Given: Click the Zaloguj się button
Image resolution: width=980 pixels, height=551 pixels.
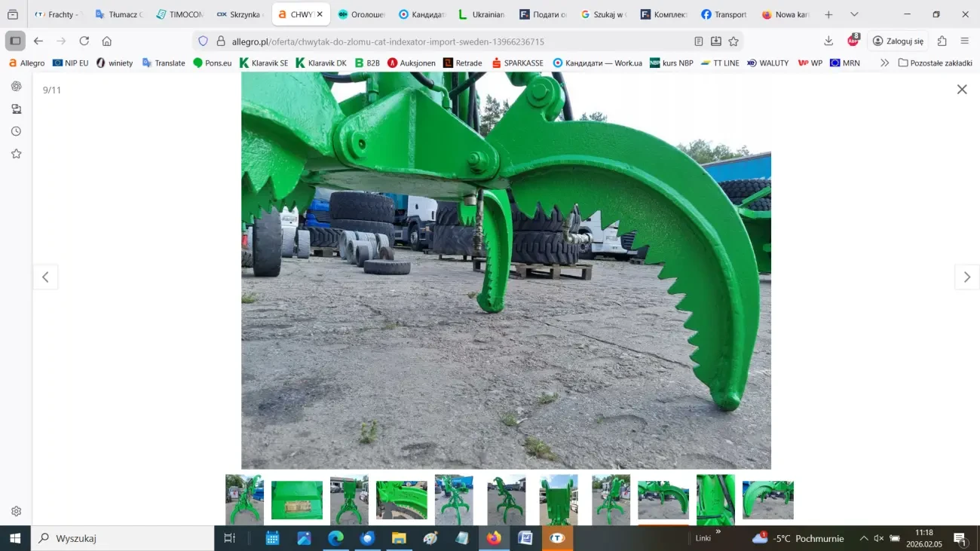Looking at the screenshot, I should click(898, 41).
